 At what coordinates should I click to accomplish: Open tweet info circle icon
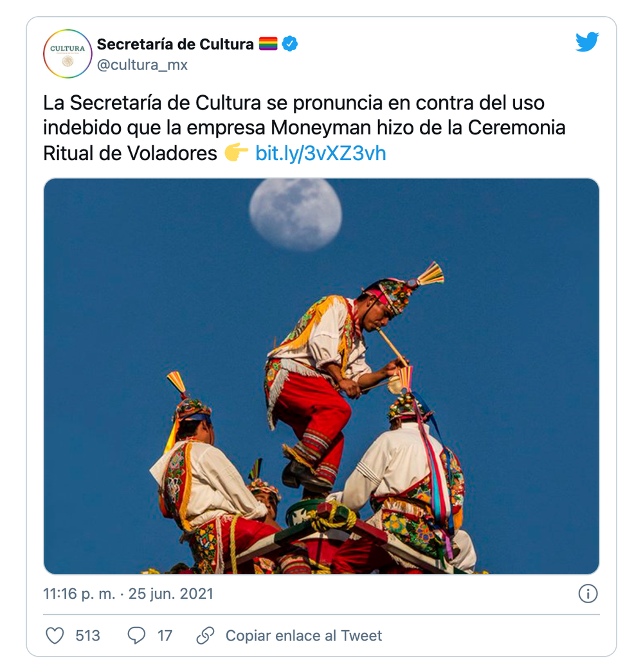tap(588, 594)
